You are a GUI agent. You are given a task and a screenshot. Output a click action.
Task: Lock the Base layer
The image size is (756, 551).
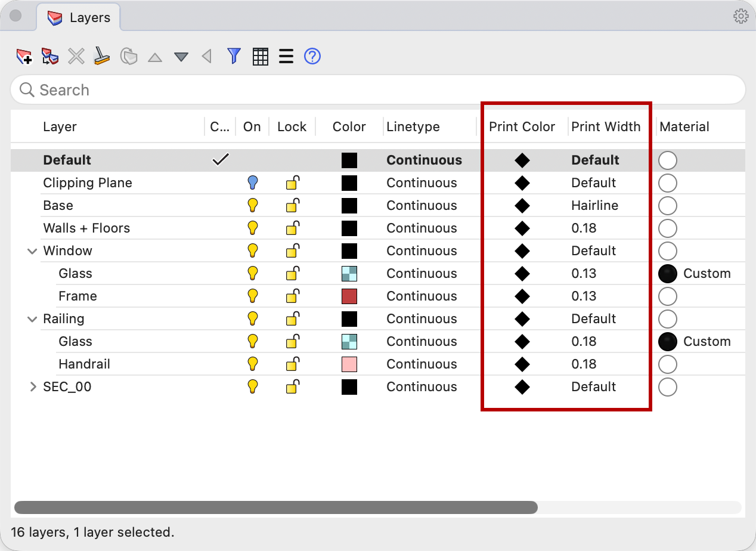click(292, 206)
